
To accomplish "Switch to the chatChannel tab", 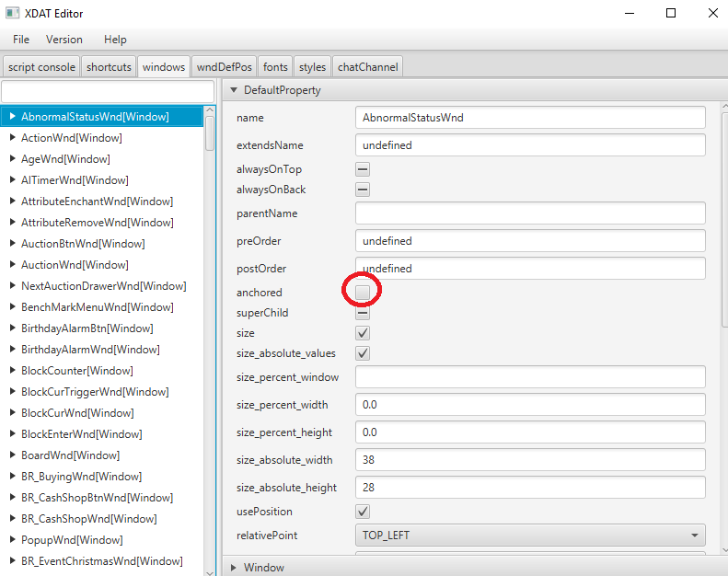I will (x=368, y=67).
